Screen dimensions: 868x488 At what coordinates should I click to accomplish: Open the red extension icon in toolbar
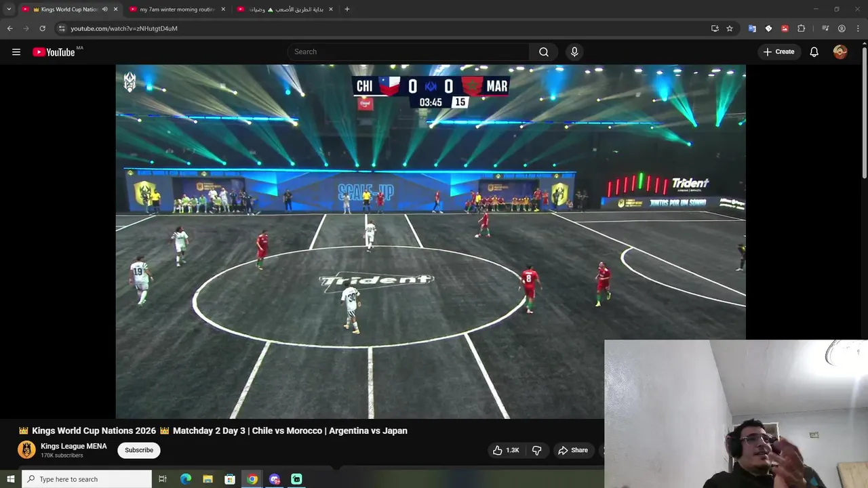(785, 28)
